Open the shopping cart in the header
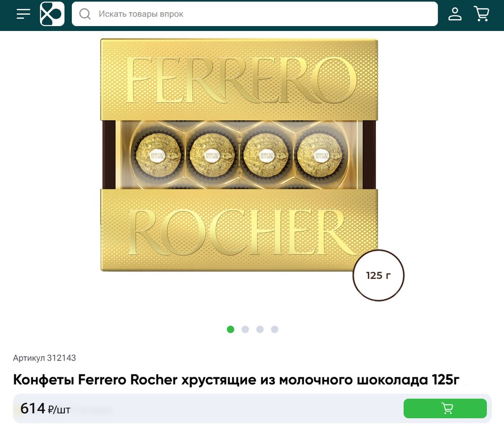 481,14
